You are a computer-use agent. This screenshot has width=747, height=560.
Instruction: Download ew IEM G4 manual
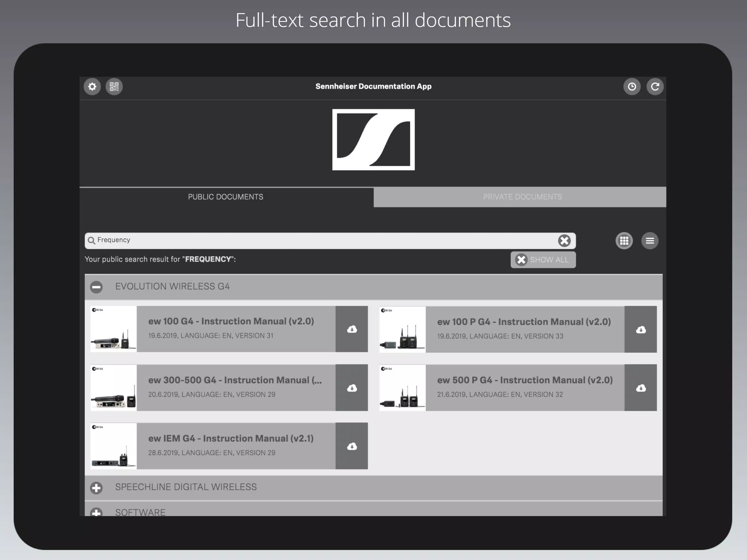(x=352, y=446)
